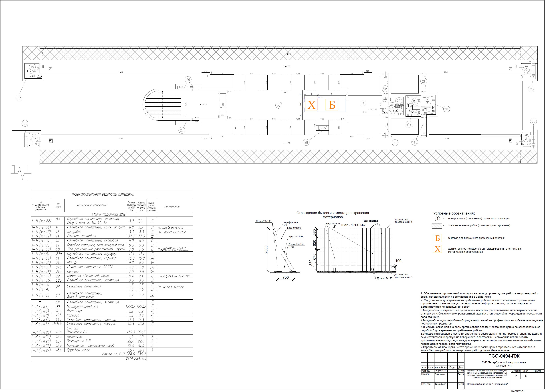Click room marker circle 30
Screen dimensions: 547x392
(279, 105)
